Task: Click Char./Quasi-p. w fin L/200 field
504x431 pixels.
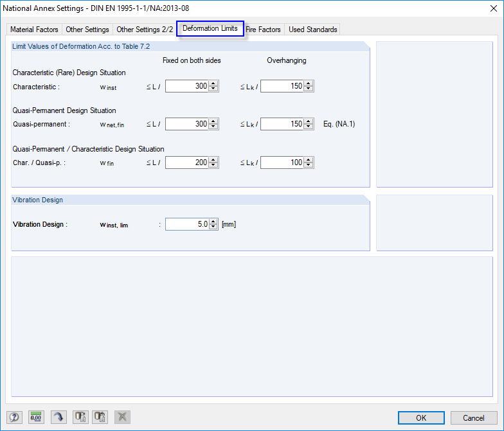Action: point(187,163)
